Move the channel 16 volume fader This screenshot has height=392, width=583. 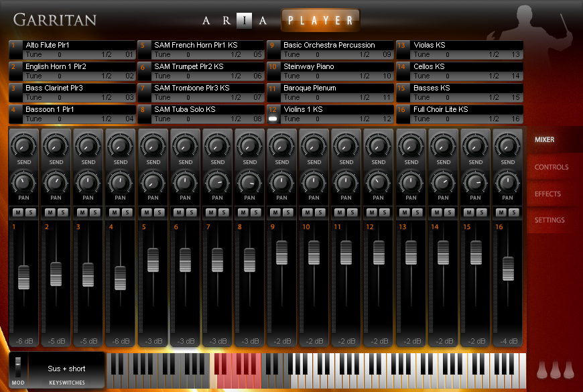(x=508, y=269)
